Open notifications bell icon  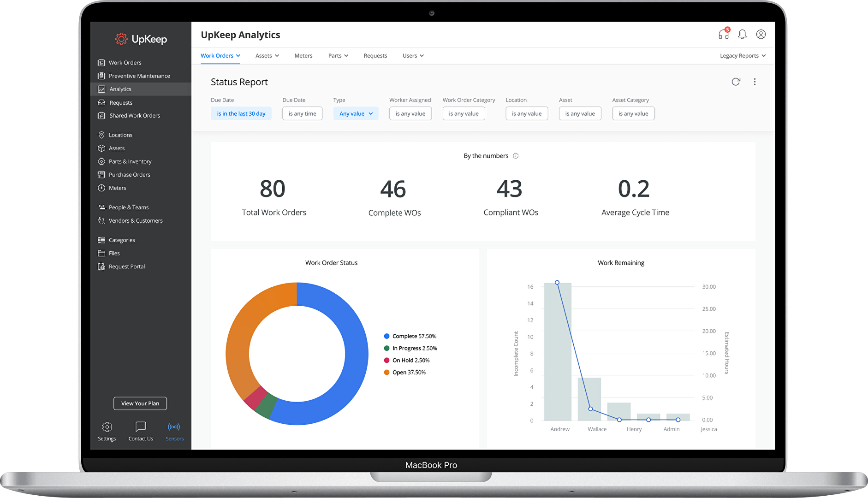point(742,34)
